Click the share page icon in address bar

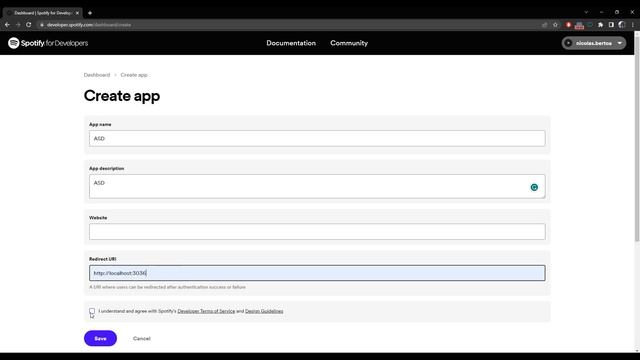click(544, 25)
